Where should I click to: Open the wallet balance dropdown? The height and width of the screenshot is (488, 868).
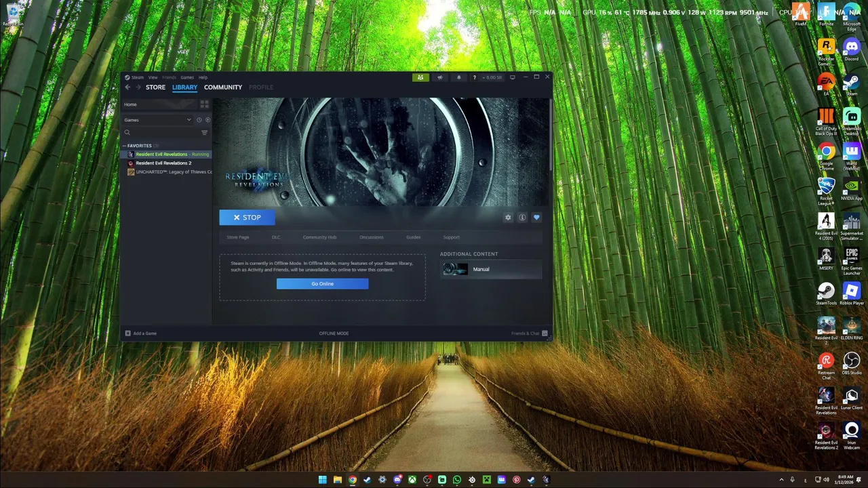[493, 77]
